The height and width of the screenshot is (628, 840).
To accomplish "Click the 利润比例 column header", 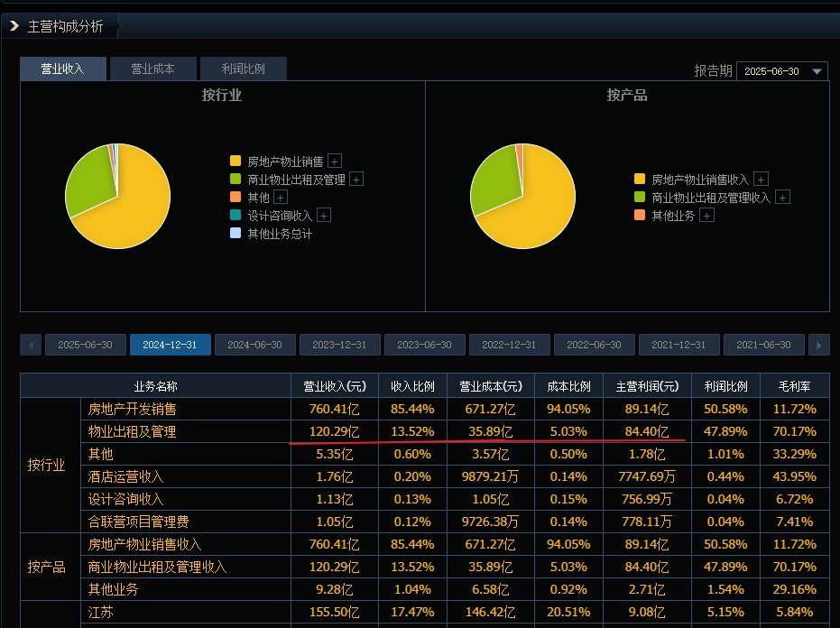I will click(726, 386).
